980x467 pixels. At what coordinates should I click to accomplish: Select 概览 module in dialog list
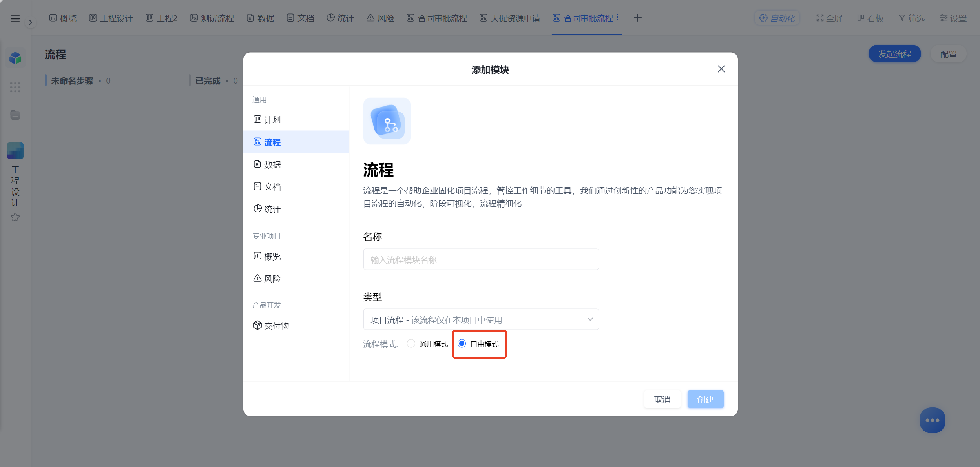296,256
